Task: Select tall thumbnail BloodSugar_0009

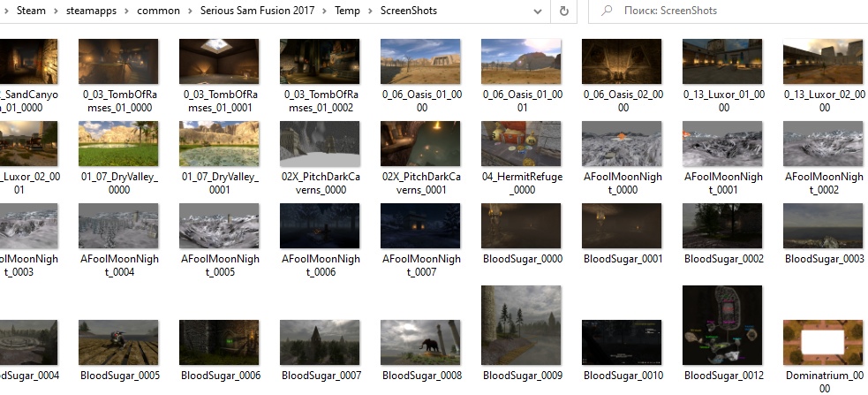Action: coord(522,326)
